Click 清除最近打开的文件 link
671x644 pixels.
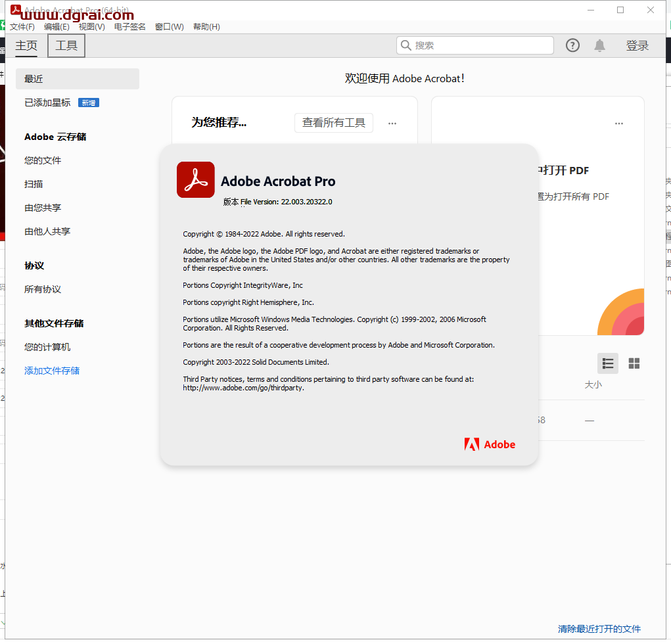point(599,629)
